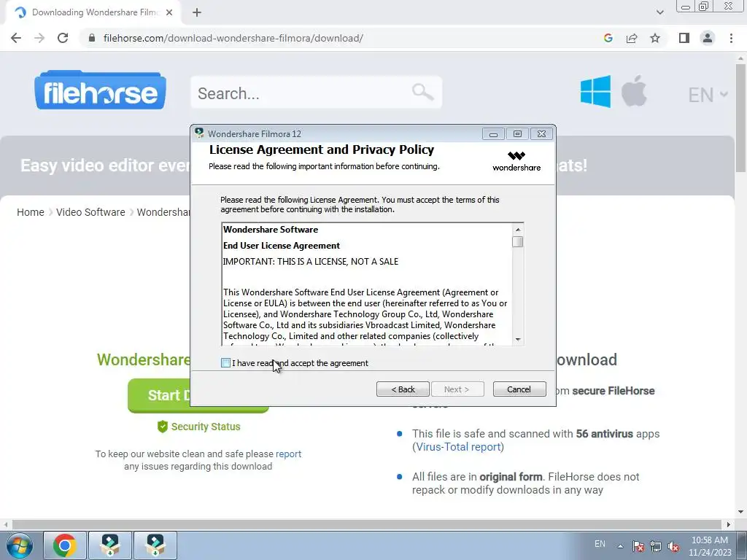This screenshot has height=560, width=747.
Task: Bookmark this page with star
Action: [655, 38]
